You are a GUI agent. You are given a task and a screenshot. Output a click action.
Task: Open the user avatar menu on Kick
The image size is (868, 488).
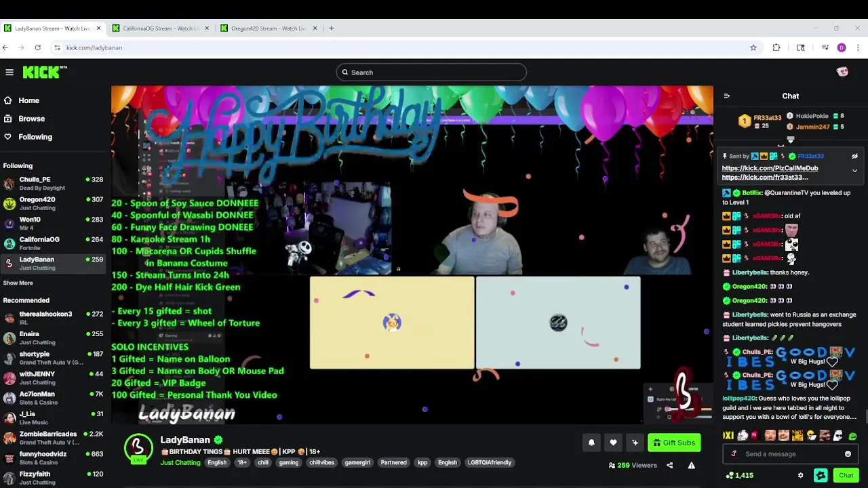[x=842, y=72]
